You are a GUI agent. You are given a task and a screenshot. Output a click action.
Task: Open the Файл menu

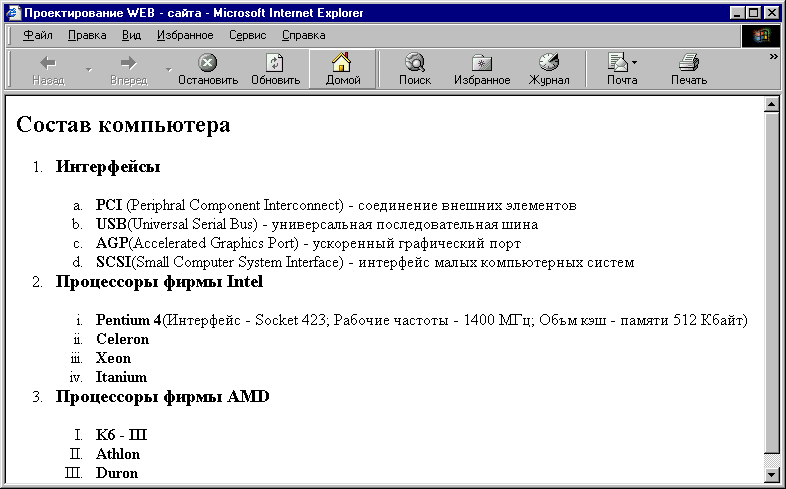coord(38,35)
